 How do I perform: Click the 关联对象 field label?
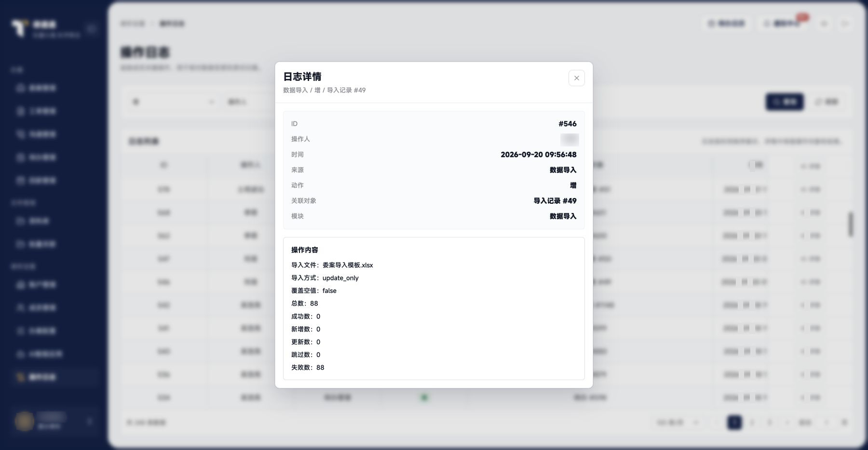(x=304, y=201)
